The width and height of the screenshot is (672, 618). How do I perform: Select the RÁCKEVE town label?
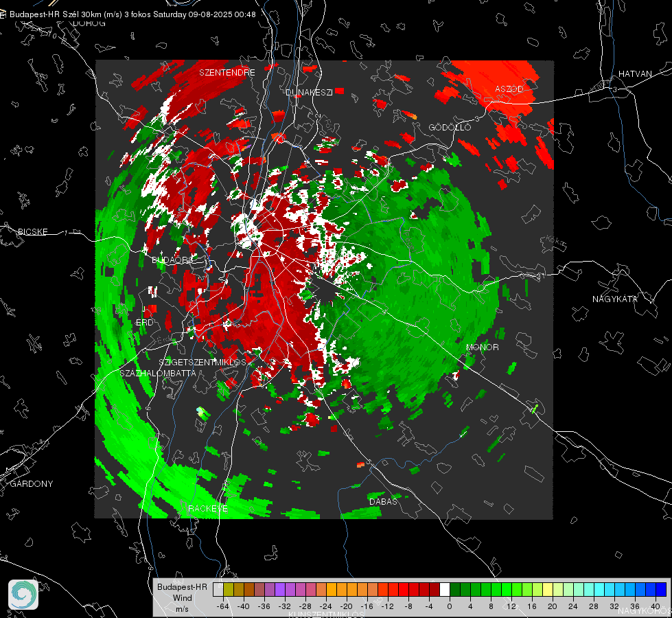pyautogui.click(x=208, y=508)
